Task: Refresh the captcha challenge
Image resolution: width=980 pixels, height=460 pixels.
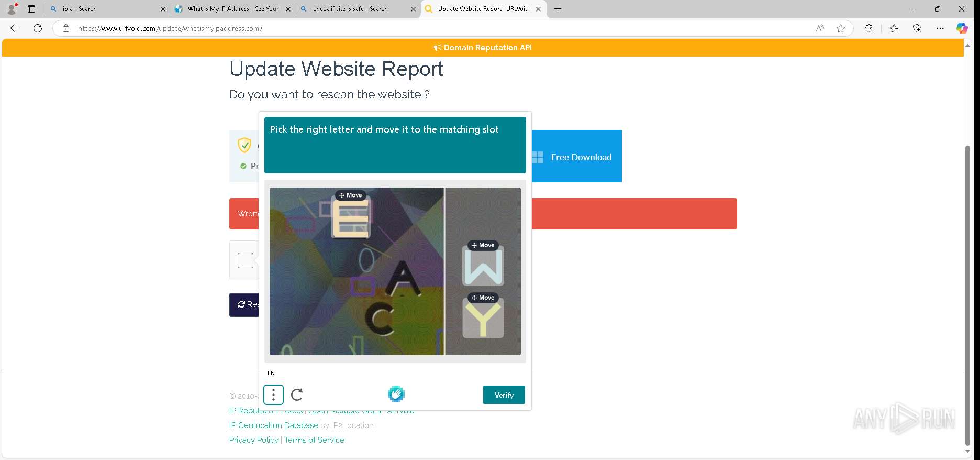Action: [297, 395]
